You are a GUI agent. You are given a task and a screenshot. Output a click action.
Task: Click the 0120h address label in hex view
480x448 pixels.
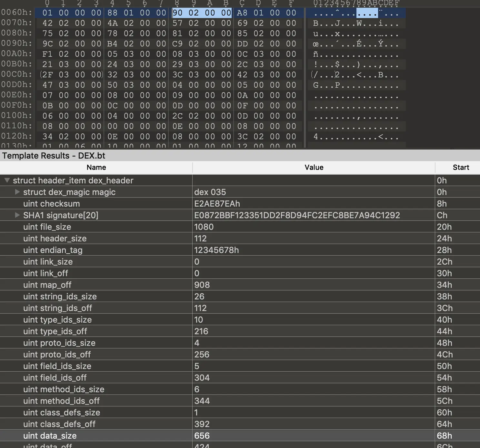coord(17,136)
